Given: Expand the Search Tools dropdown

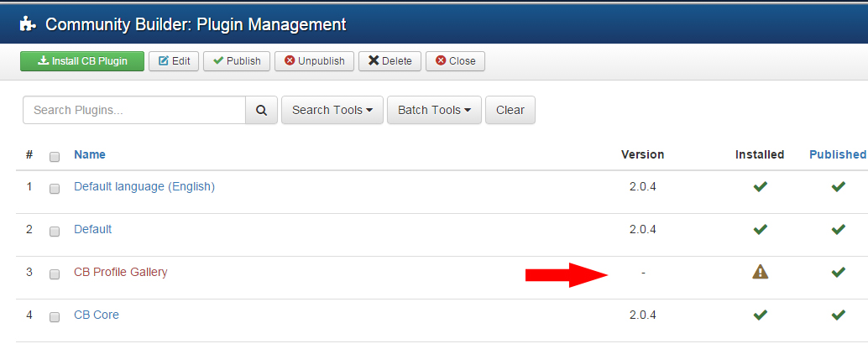Looking at the screenshot, I should [x=332, y=110].
